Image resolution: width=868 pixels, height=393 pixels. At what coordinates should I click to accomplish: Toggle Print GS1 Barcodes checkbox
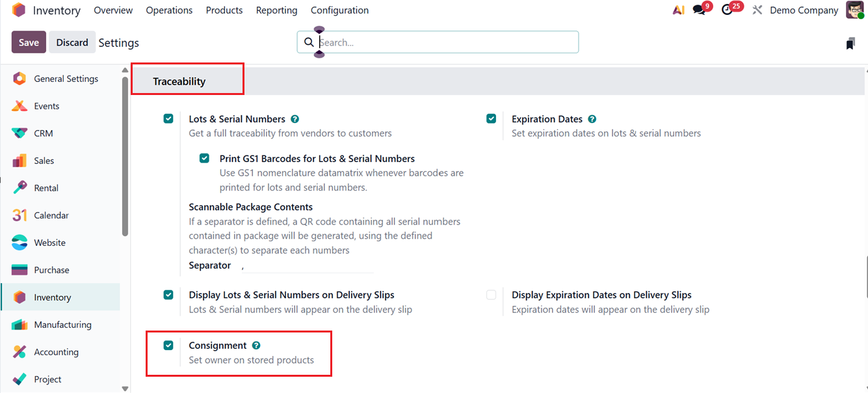(x=204, y=158)
